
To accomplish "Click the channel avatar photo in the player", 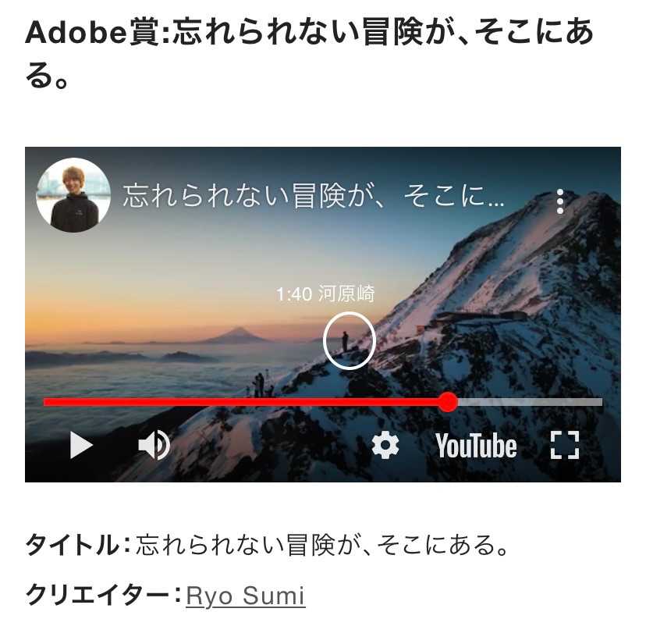I will 73,195.
